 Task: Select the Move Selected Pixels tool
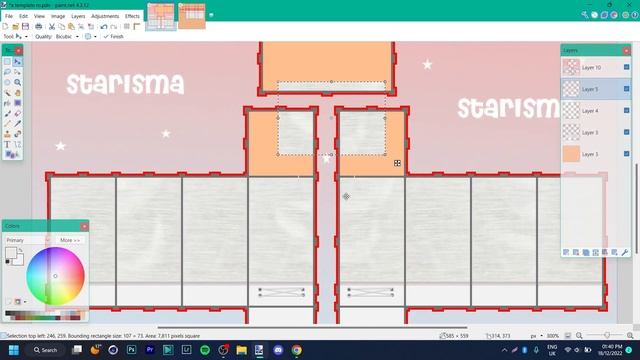pyautogui.click(x=17, y=62)
